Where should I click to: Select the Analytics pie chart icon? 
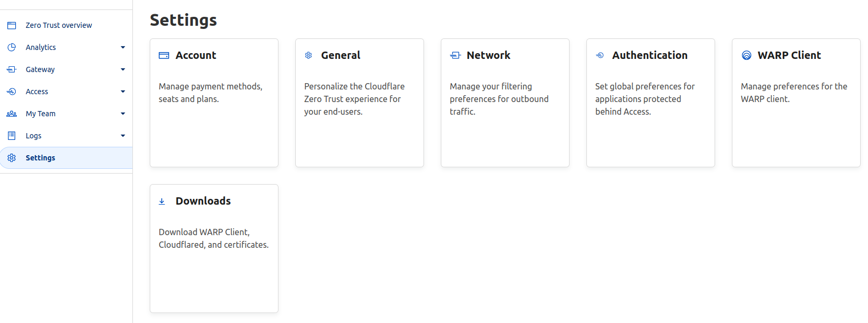(x=11, y=47)
